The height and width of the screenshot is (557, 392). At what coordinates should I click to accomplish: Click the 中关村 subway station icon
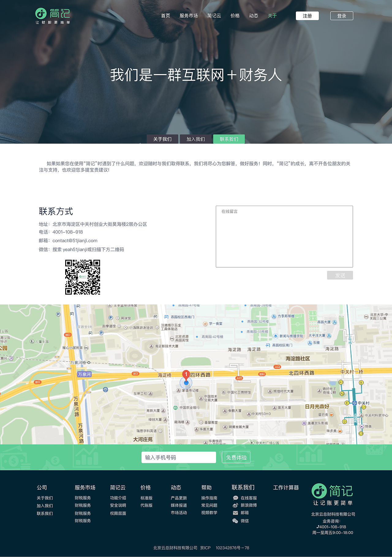355,403
